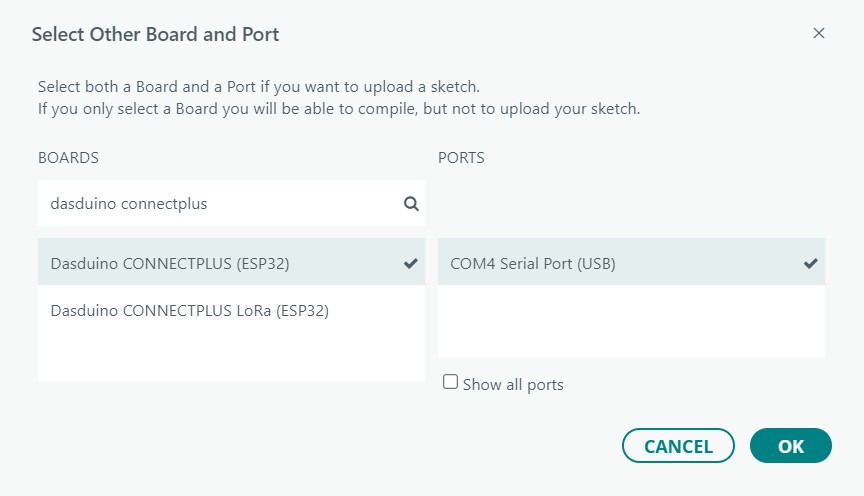Click the 'If you only select a Board' text line
This screenshot has height=496, width=864.
click(x=338, y=108)
